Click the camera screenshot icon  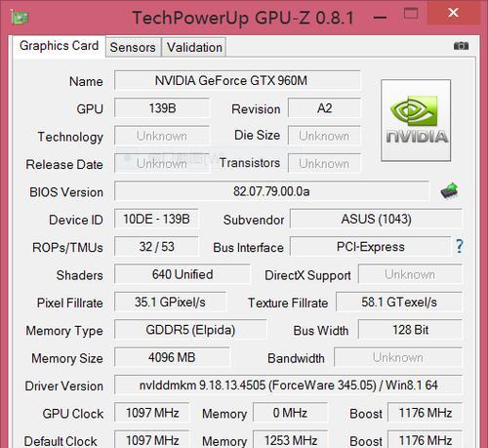pos(461,46)
